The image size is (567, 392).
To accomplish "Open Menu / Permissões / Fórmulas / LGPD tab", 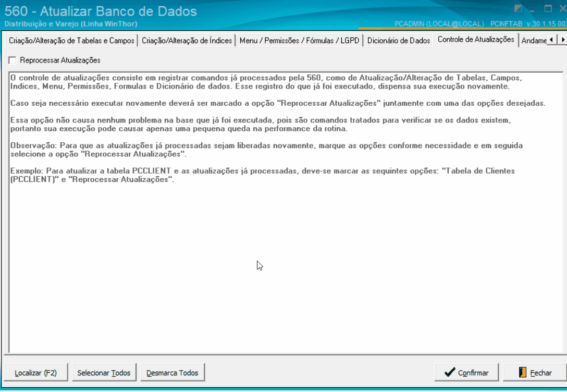I will [299, 41].
